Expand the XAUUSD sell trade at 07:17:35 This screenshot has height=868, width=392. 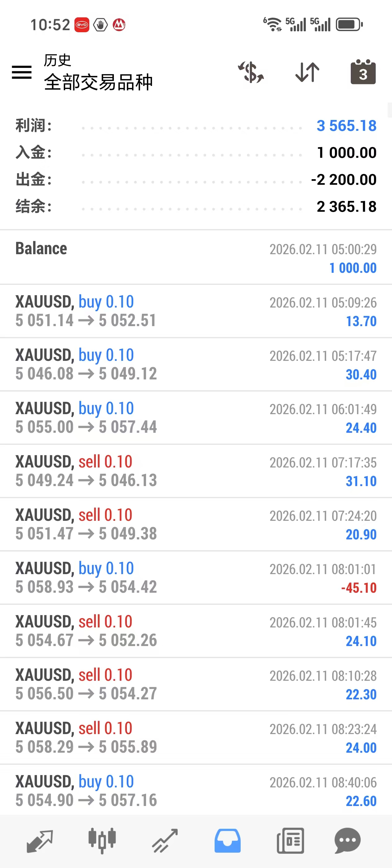(x=196, y=471)
